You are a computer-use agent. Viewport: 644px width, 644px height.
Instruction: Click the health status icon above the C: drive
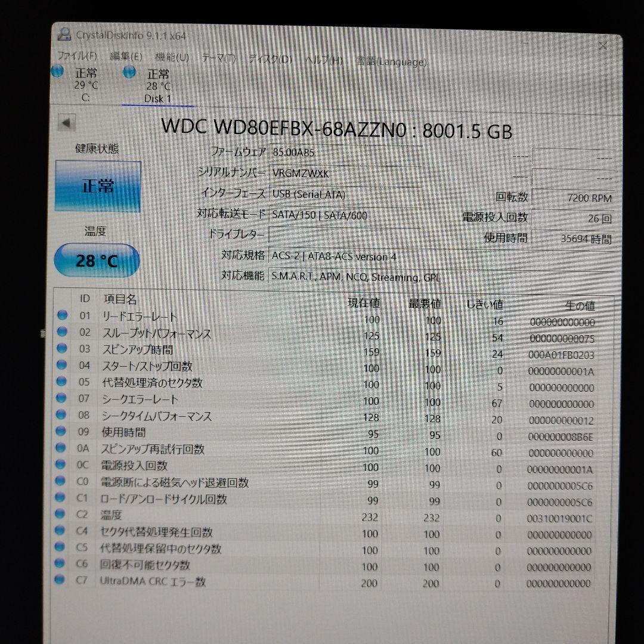[x=57, y=72]
